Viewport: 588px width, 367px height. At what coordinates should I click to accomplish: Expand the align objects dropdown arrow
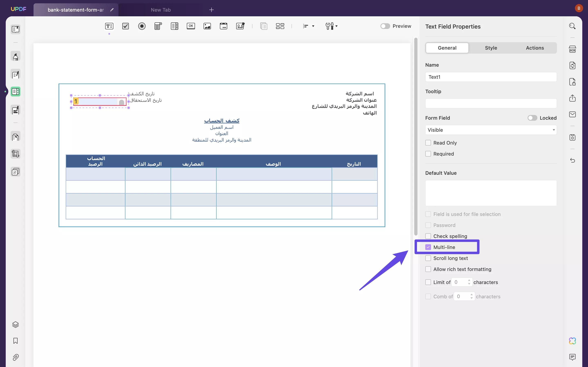click(x=313, y=26)
